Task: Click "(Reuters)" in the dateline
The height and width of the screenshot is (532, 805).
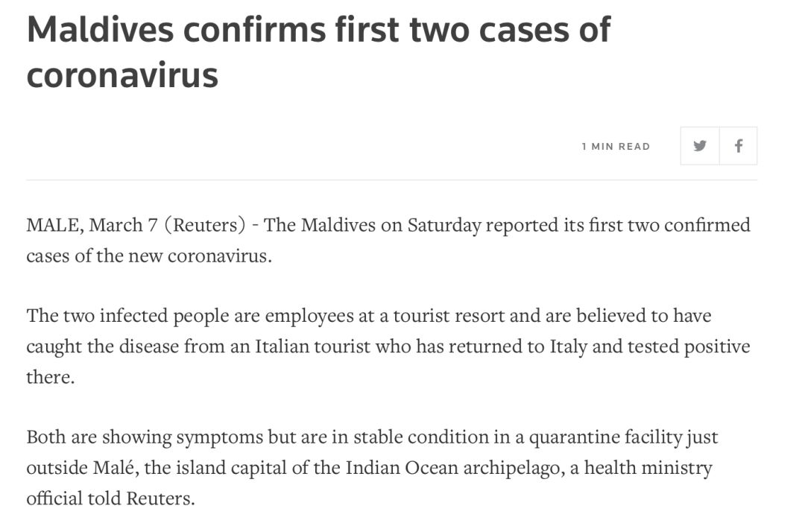Action: pos(205,225)
